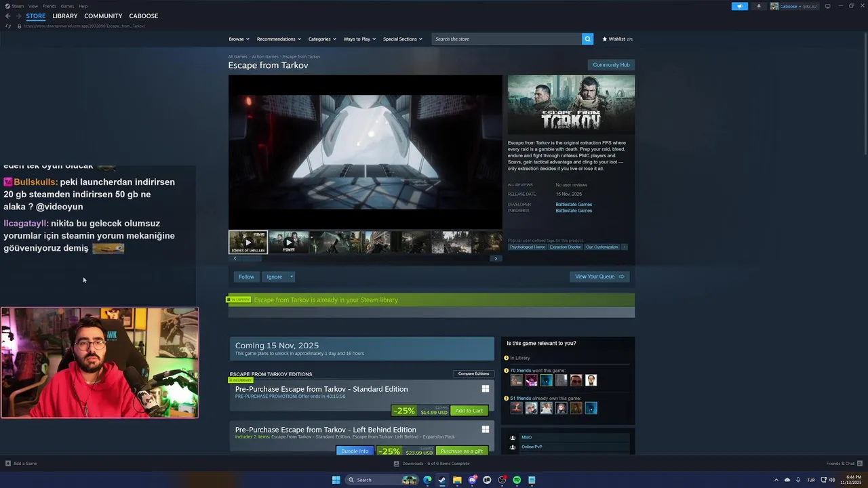Viewport: 868px width, 488px height.
Task: Open the Battlestate Games developer link
Action: tap(574, 204)
